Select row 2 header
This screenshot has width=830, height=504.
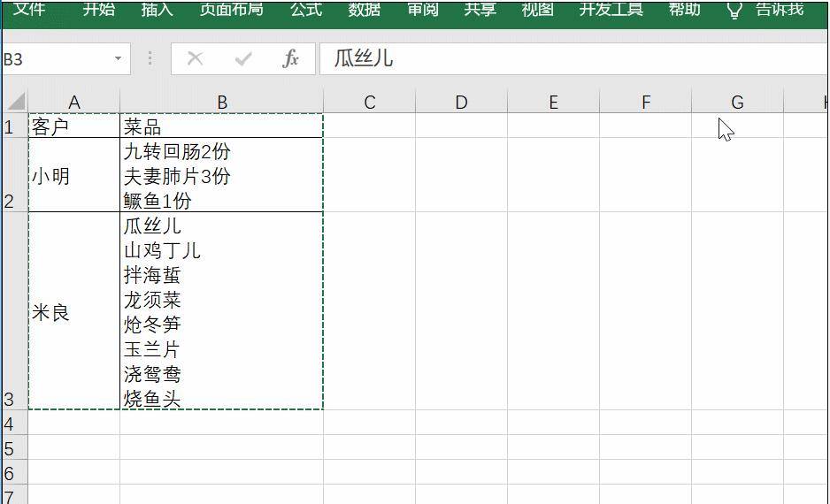15,175
